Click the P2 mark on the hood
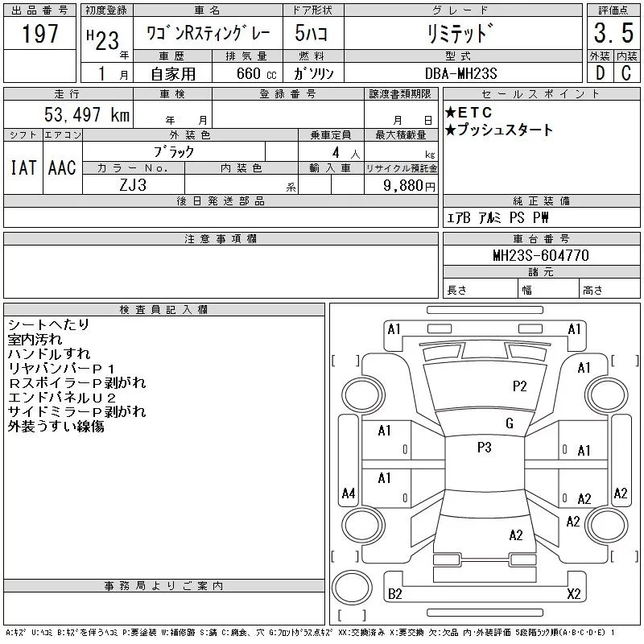 point(519,386)
